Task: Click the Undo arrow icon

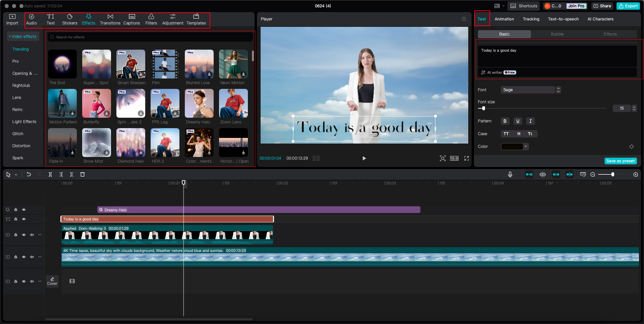Action: (29, 174)
